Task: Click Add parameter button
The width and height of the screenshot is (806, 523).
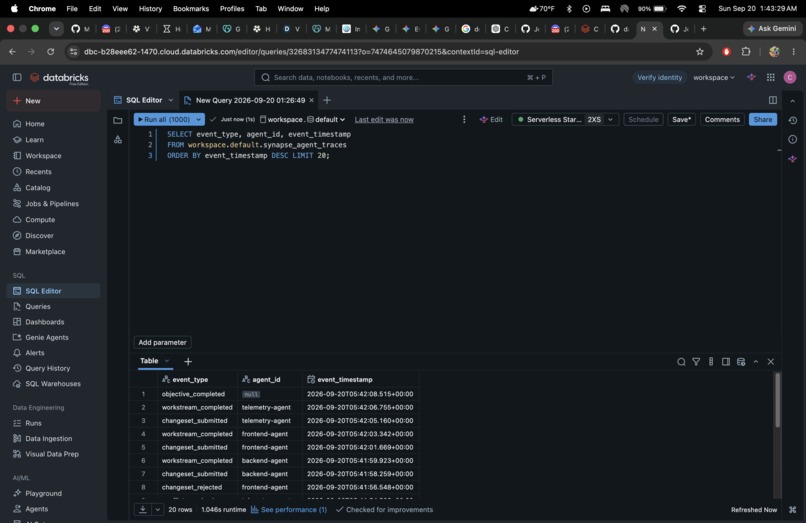Action: pyautogui.click(x=162, y=342)
